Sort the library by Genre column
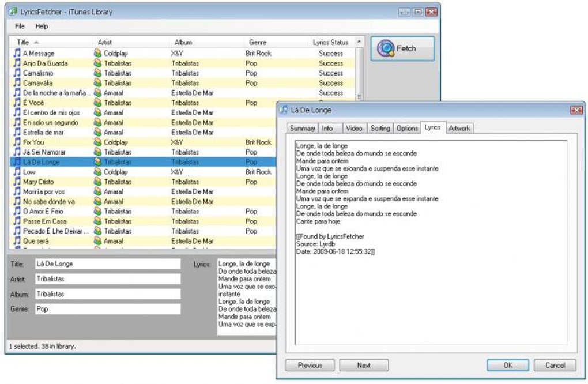This screenshot has width=588, height=384. [x=276, y=42]
